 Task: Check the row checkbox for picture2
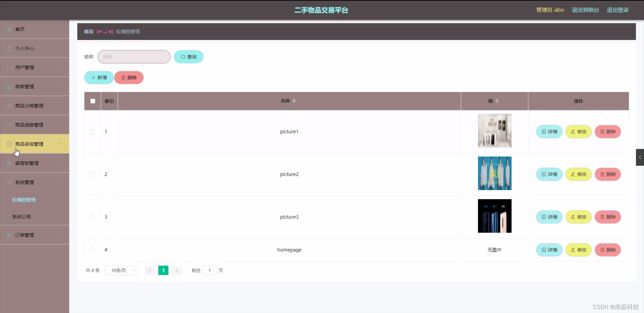(x=92, y=174)
